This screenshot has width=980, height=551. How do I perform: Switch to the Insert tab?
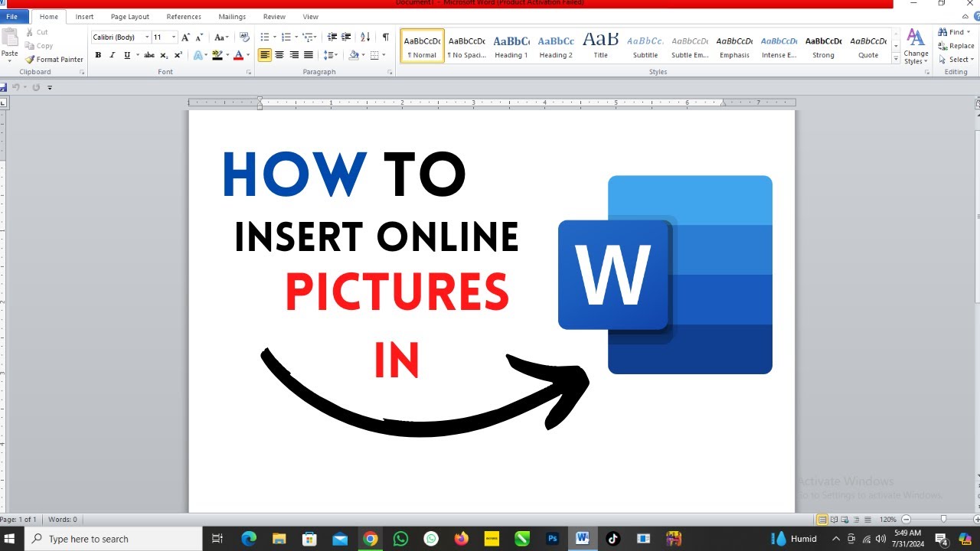[x=84, y=16]
